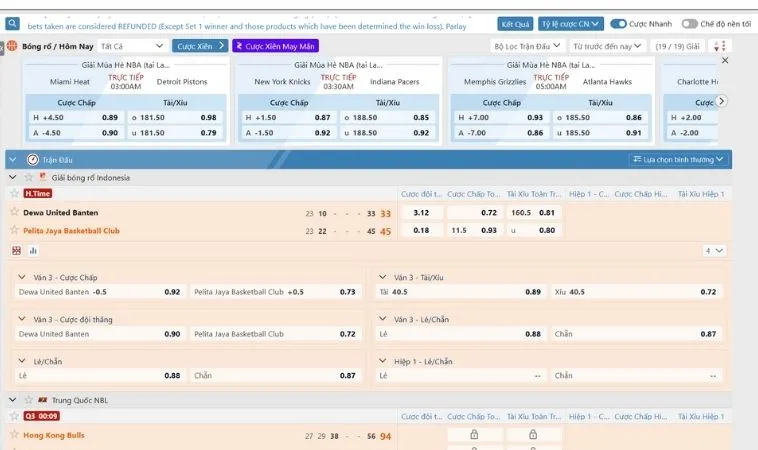Viewport: 758px width, 450px height.
Task: Favorite the Giải bóng rổ Indonesia league
Action: click(x=29, y=177)
